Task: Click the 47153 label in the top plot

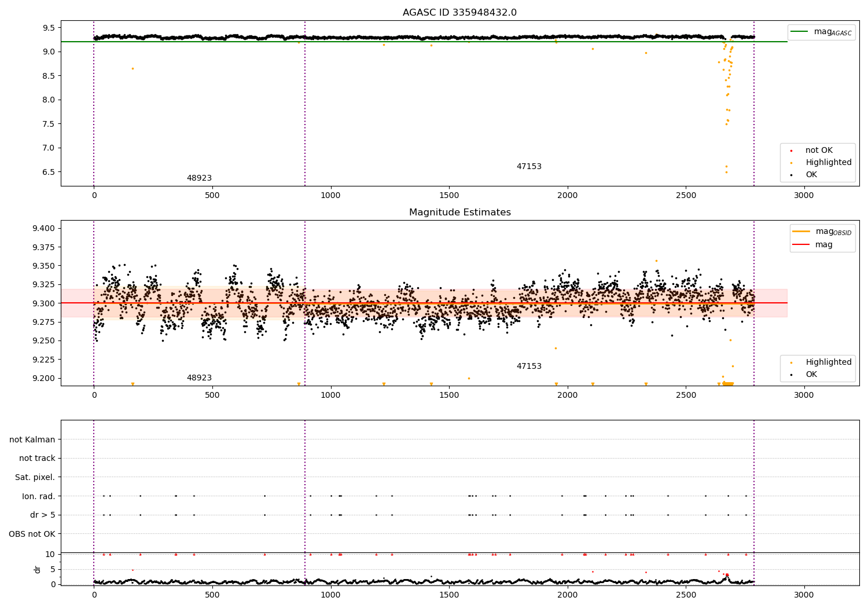Action: tap(529, 167)
